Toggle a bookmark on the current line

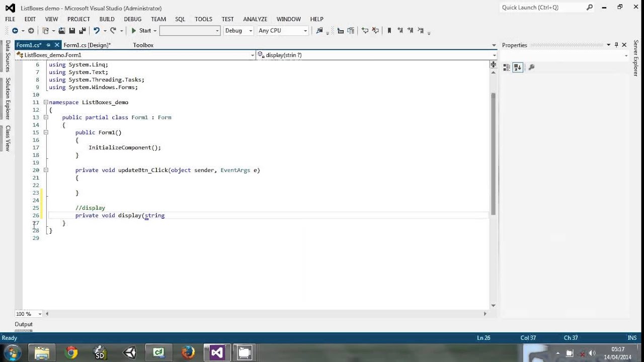tap(389, 31)
